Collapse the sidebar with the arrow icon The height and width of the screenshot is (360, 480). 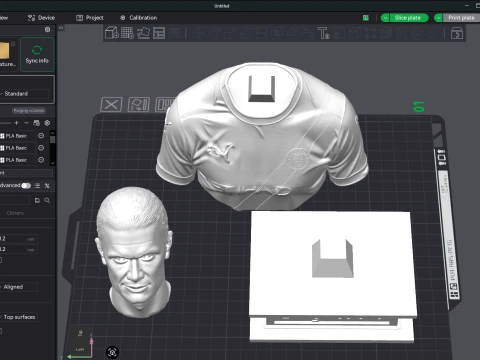pos(61,28)
